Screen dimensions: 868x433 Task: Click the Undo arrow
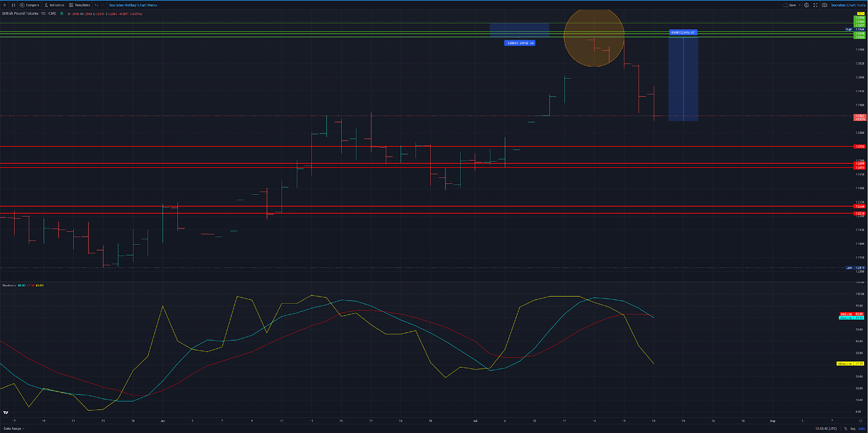tap(97, 5)
